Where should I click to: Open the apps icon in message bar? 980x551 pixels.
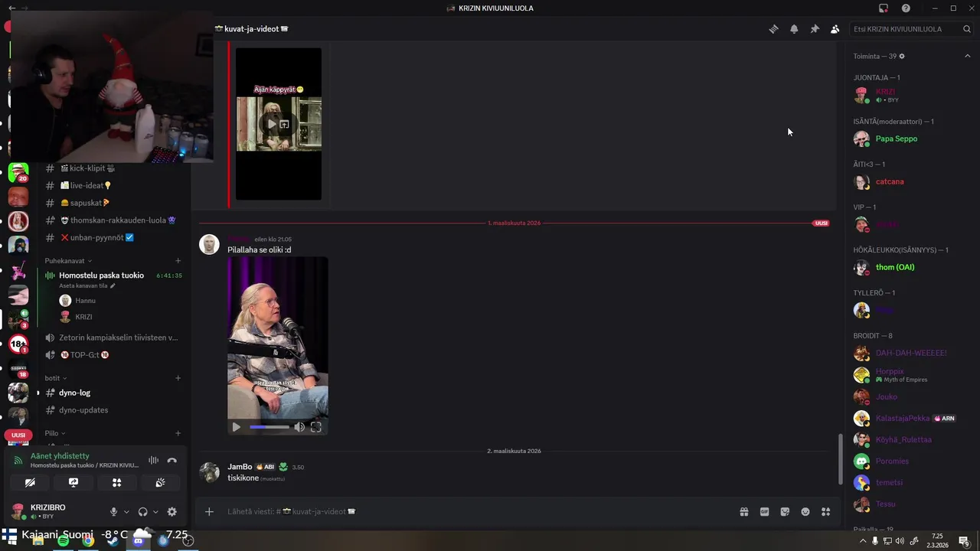tap(825, 512)
